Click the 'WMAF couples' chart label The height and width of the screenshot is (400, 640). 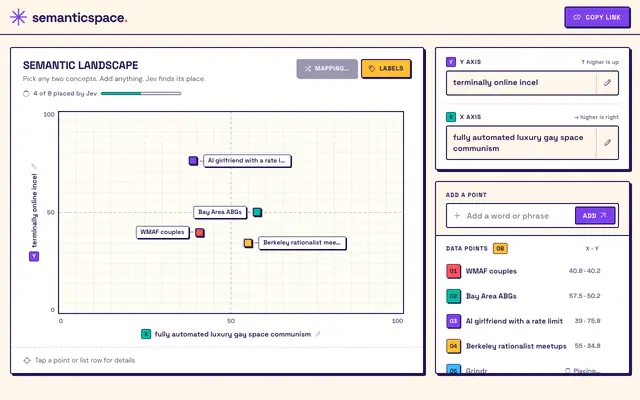(162, 232)
